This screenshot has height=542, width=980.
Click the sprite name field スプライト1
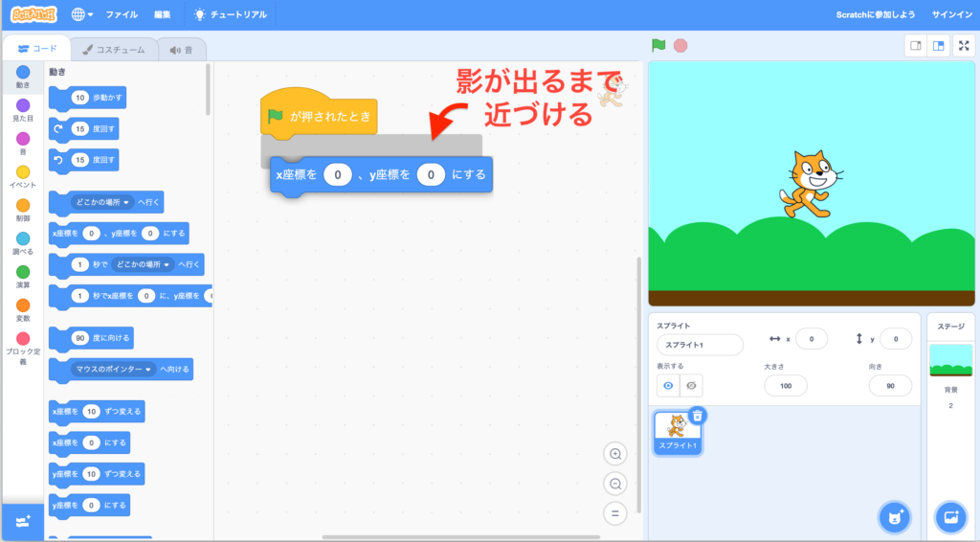pyautogui.click(x=700, y=345)
